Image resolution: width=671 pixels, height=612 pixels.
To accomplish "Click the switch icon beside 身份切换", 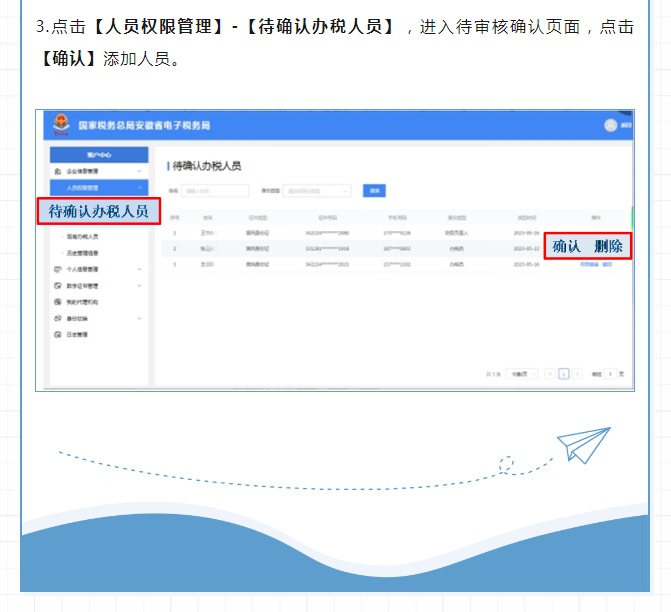I will coord(58,318).
